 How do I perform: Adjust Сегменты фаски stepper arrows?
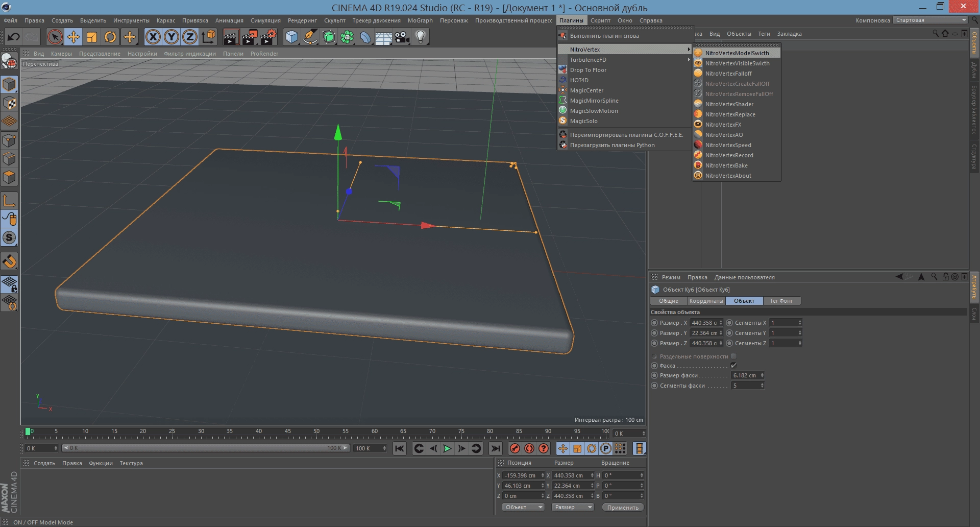pyautogui.click(x=762, y=386)
